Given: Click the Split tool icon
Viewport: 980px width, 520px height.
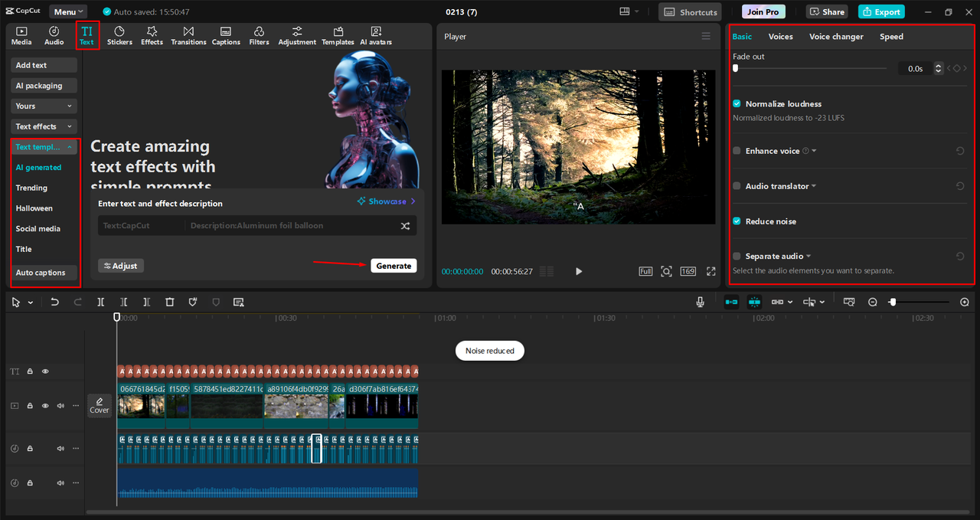Looking at the screenshot, I should pyautogui.click(x=100, y=303).
